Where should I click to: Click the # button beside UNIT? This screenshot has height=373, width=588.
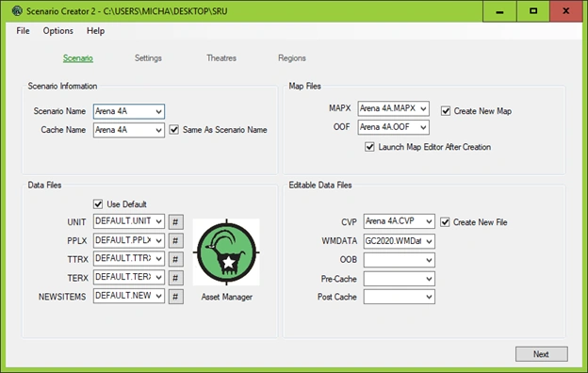[x=176, y=222]
